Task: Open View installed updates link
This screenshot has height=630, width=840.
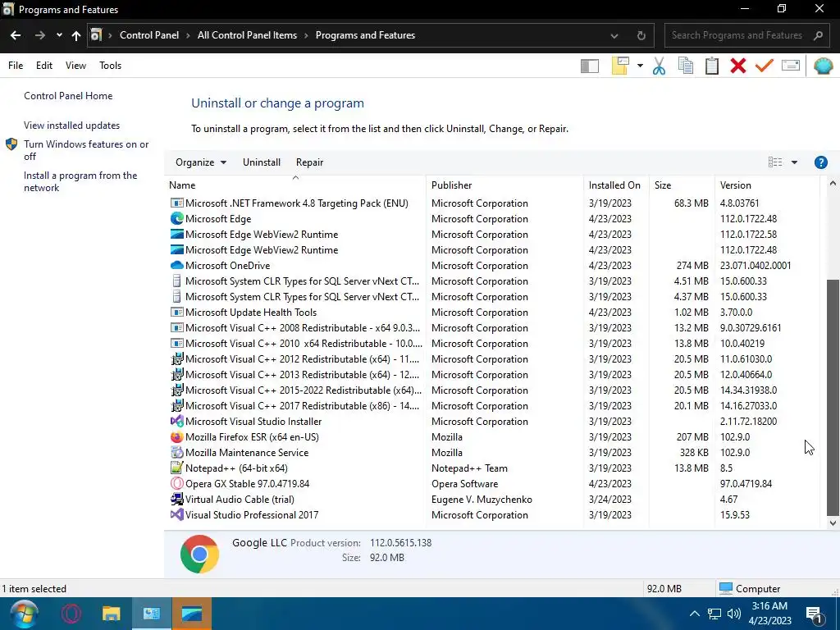Action: [72, 126]
